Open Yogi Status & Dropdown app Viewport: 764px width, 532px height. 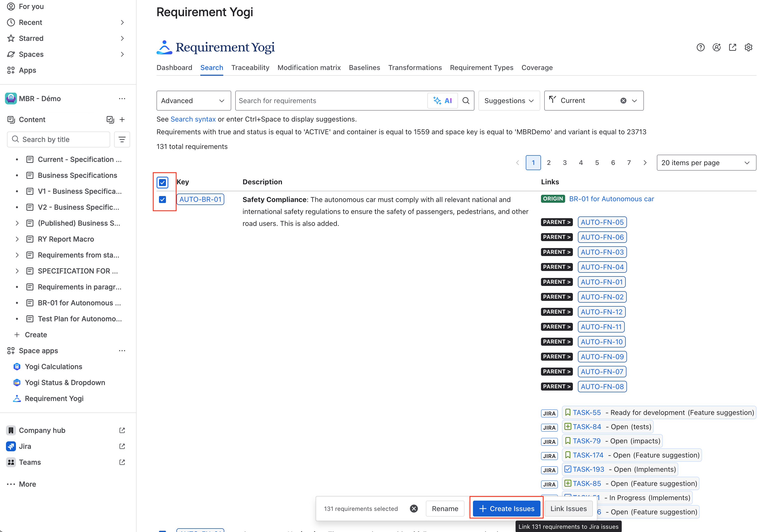[65, 383]
